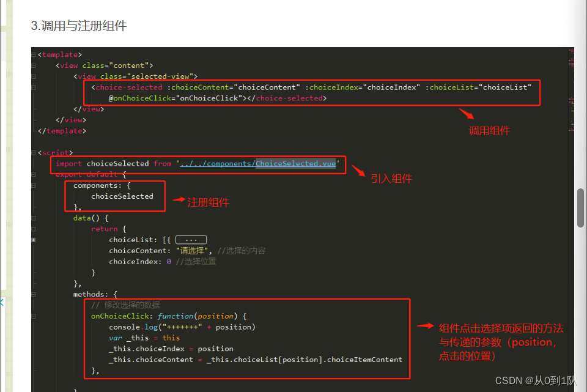This screenshot has height=392, width=587.
Task: Follow the ../../components/ChoiceSelected.vue import path link
Action: 258,164
